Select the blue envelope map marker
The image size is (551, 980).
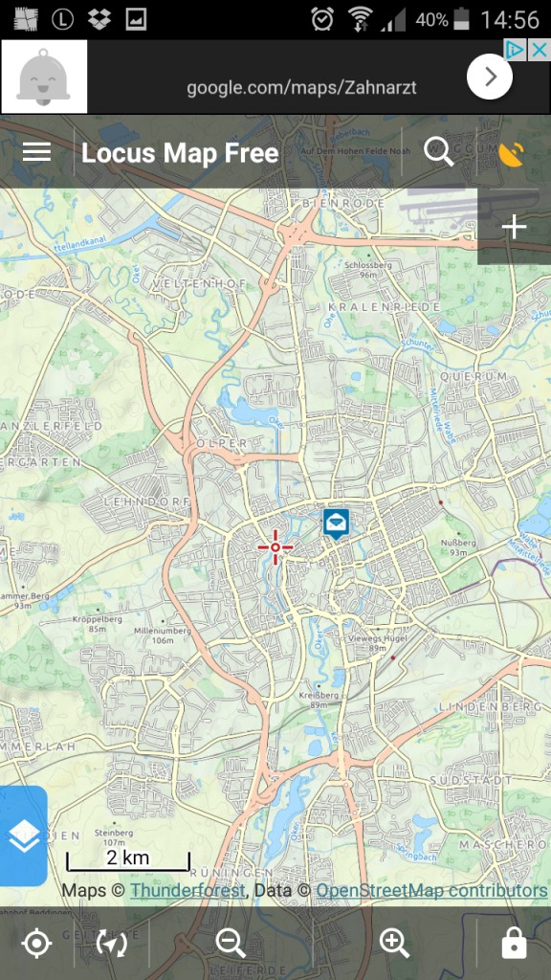click(x=336, y=523)
